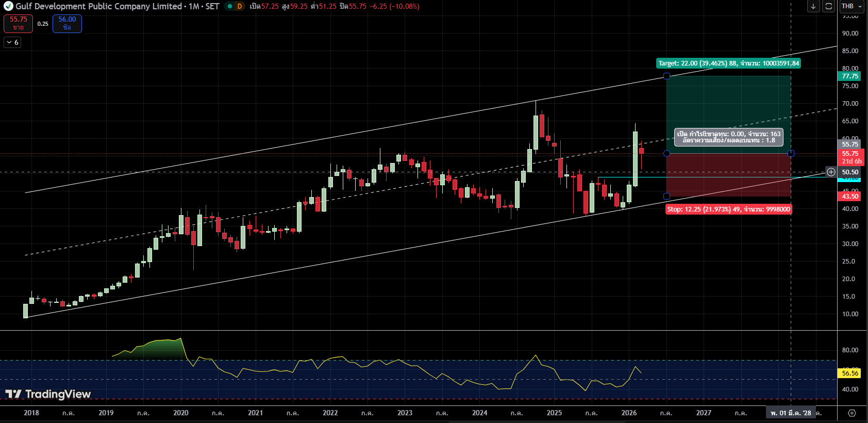868x423 pixels.
Task: Click the 2018 label on the time axis
Action: pyautogui.click(x=31, y=413)
